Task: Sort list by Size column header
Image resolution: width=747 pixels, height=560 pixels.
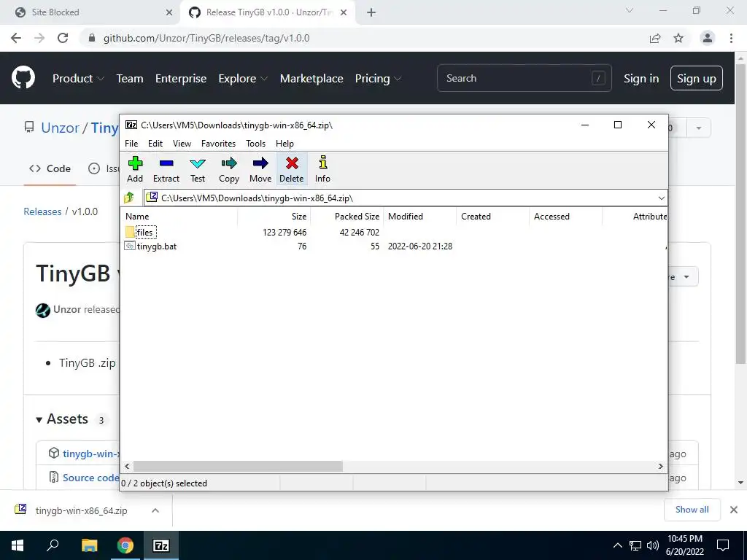Action: point(274,216)
